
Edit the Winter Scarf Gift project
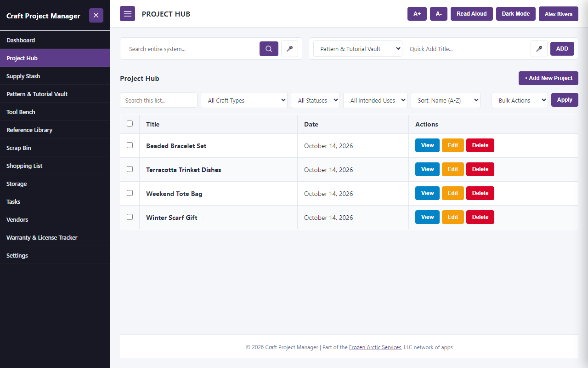pyautogui.click(x=453, y=217)
